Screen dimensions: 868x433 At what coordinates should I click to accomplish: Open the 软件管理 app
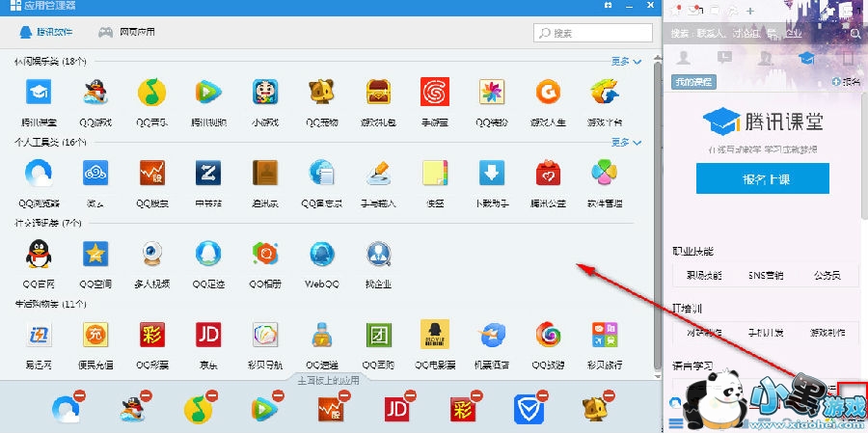tap(604, 173)
